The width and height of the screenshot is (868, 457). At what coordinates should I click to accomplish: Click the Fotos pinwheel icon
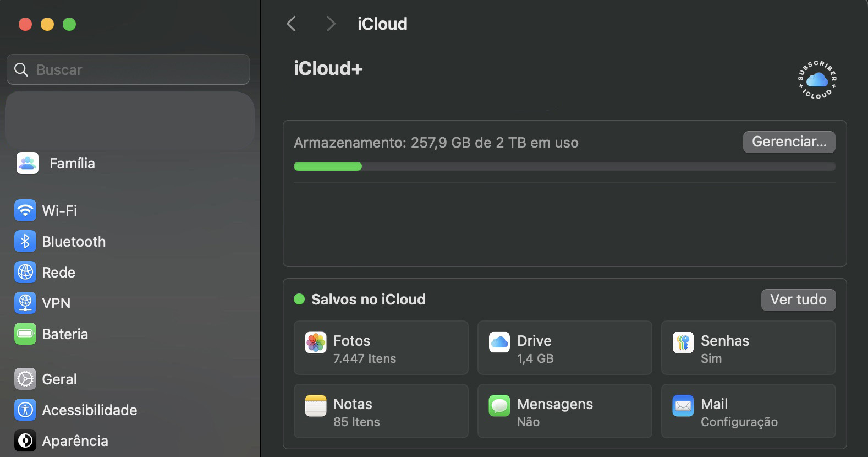(316, 343)
